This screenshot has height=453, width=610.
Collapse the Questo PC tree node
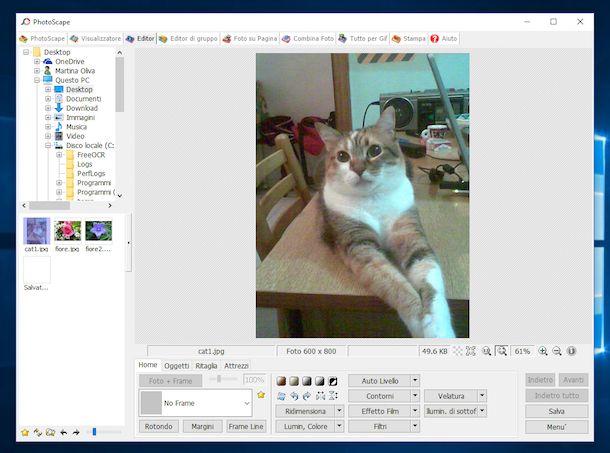point(37,80)
